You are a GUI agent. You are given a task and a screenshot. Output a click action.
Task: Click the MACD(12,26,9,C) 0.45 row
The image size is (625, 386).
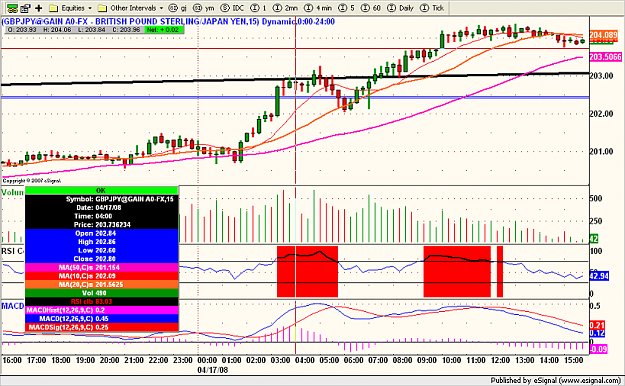102,319
